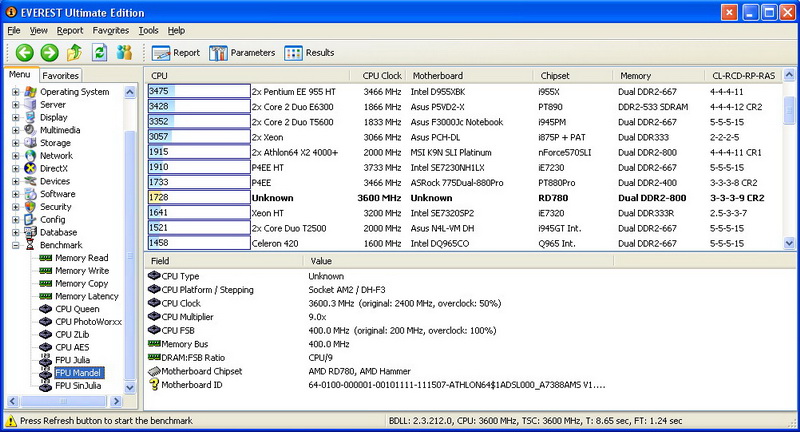This screenshot has width=800, height=432.
Task: Expand the Operating System node
Action: point(15,92)
